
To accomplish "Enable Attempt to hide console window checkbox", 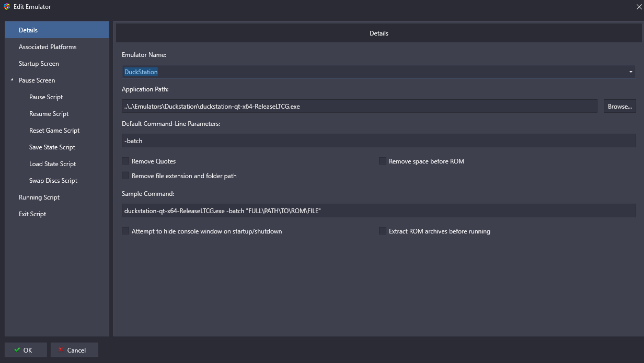I will click(125, 231).
